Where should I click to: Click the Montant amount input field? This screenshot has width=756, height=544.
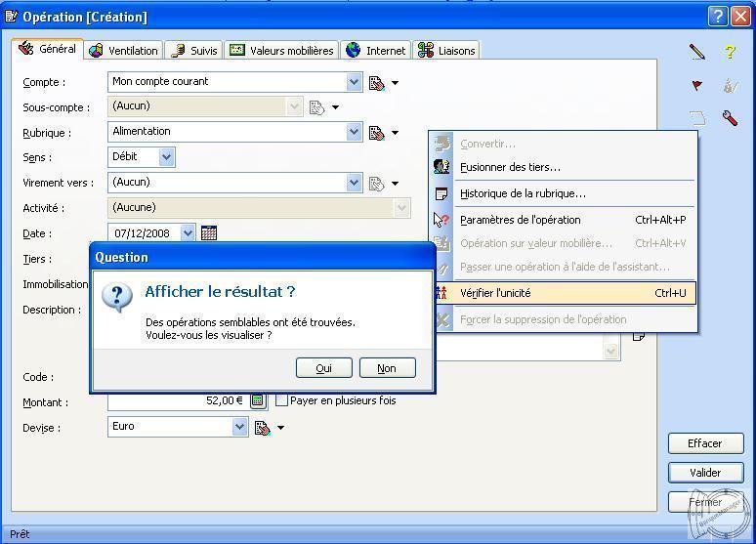(x=176, y=400)
